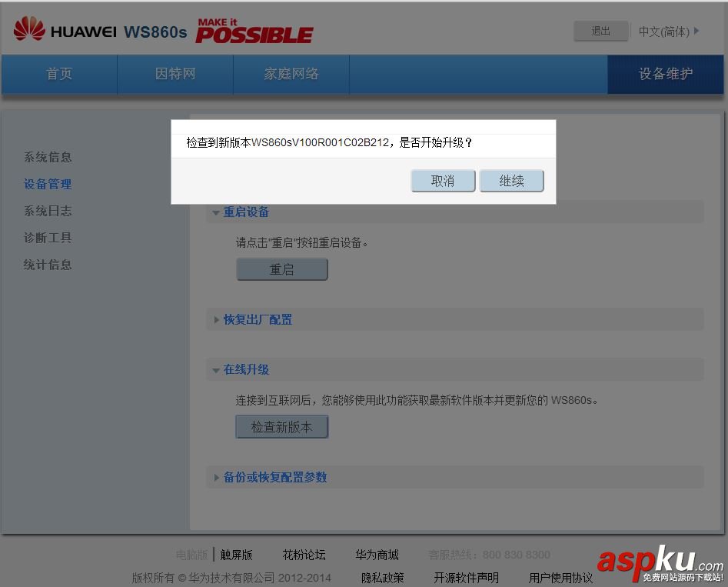
Task: Open the 因特网 tab
Action: coord(175,74)
